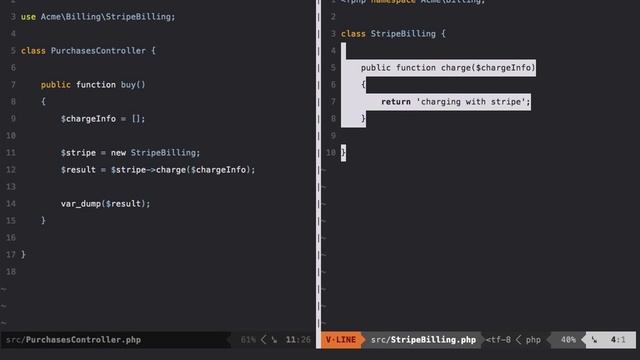Image resolution: width=640 pixels, height=360 pixels.
Task: Click src/PurchasesController.php in status bar
Action: pos(73,340)
